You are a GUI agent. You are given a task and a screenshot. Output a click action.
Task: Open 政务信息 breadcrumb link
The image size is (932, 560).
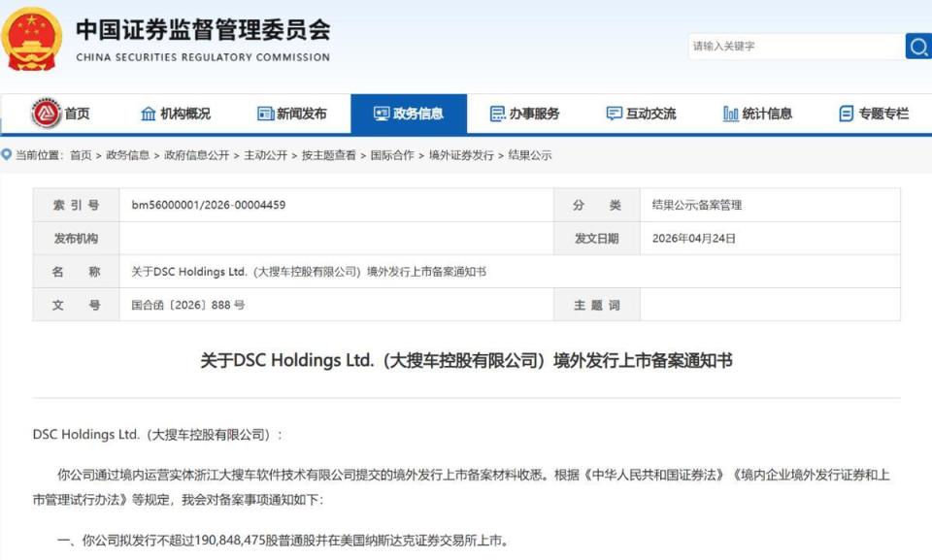pos(128,155)
